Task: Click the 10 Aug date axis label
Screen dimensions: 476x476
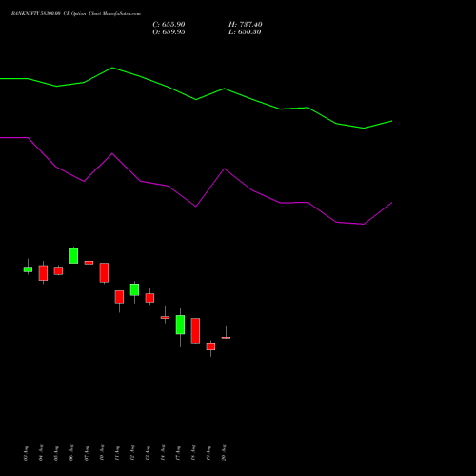Action: 102,452
